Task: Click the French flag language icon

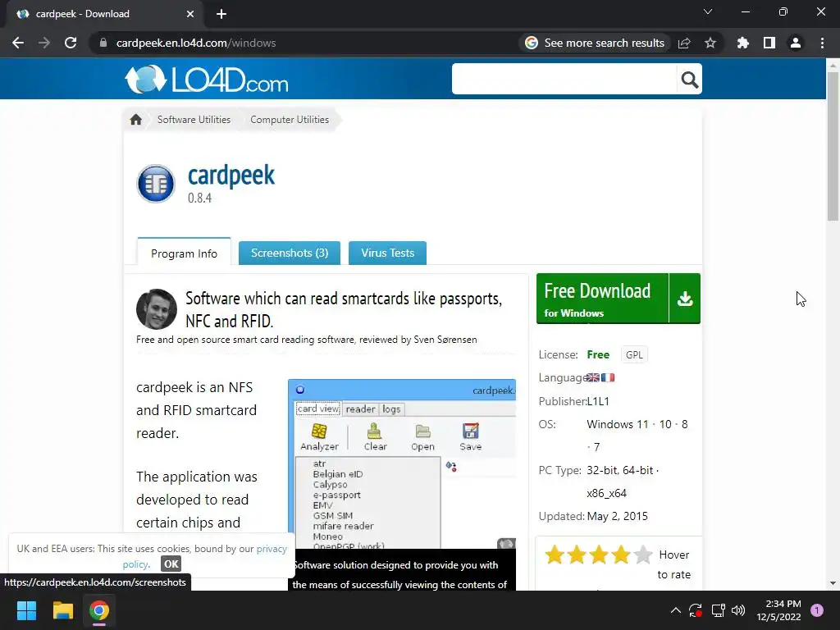Action: point(608,377)
